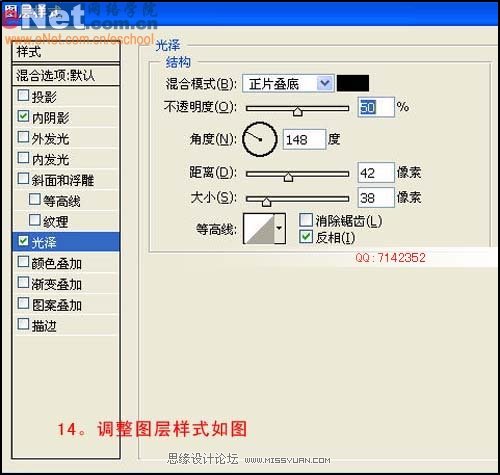Click the 大小 size slider handle
The width and height of the screenshot is (500, 475).
pos(266,201)
